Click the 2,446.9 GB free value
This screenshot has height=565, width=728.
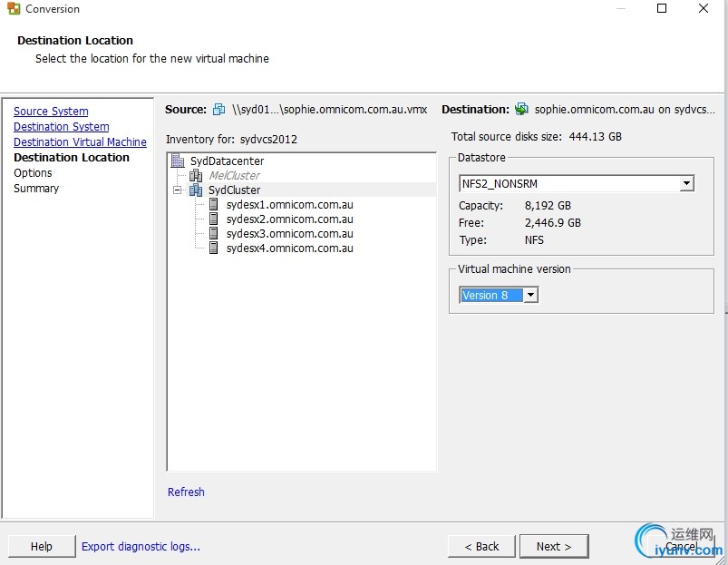(x=553, y=223)
